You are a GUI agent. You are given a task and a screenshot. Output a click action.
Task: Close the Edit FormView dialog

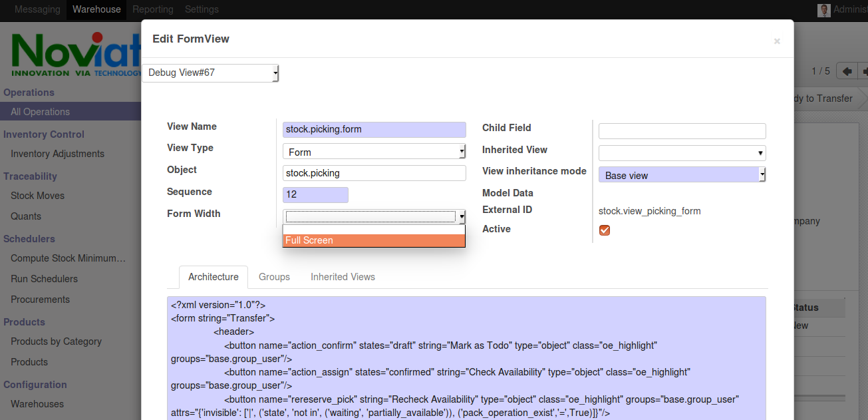tap(776, 41)
